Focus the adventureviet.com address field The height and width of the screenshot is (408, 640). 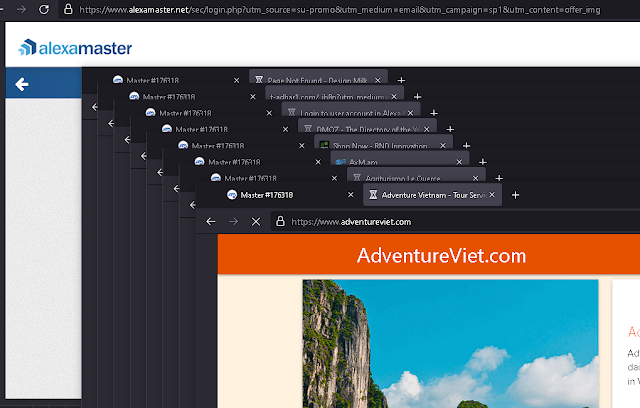pos(455,222)
